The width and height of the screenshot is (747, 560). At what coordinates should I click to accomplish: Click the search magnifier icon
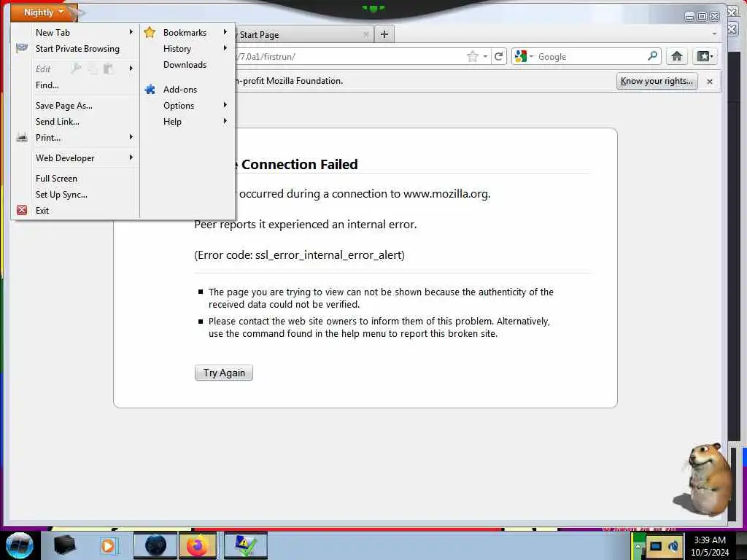[x=653, y=56]
